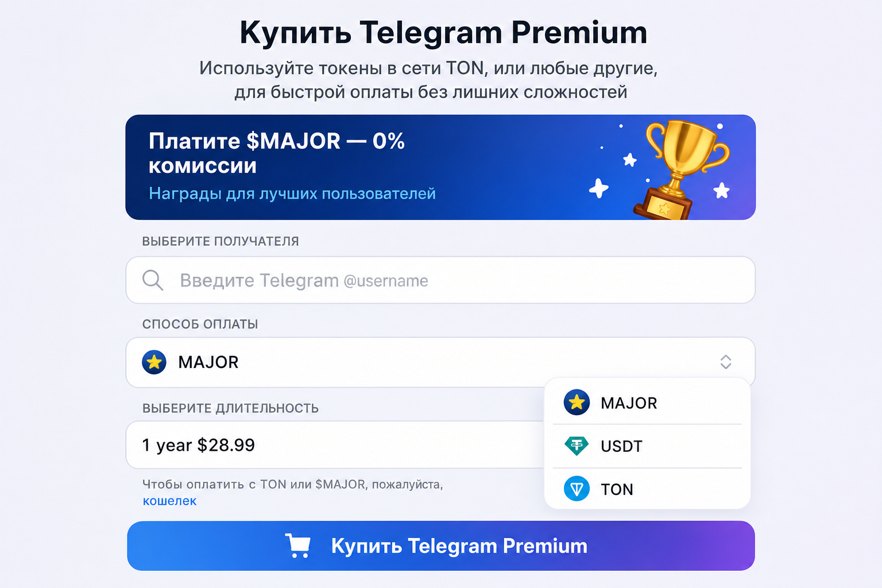Click the golden trophy in the banner
This screenshot has width=882, height=588.
coord(680,169)
